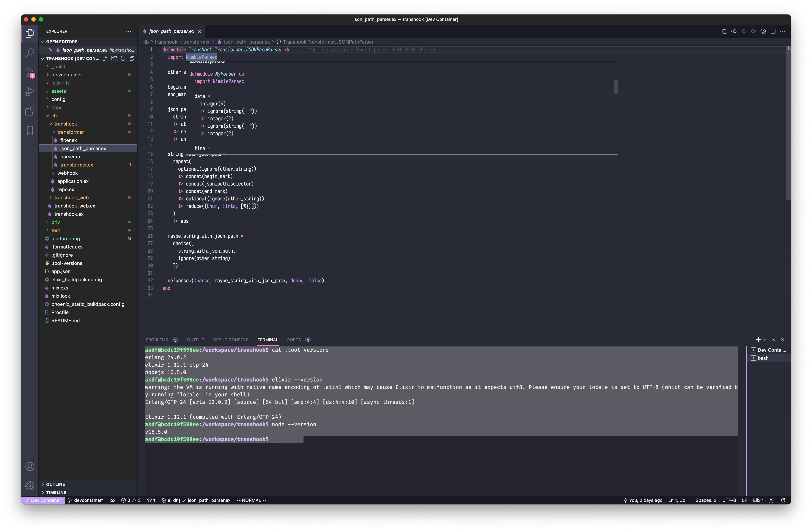Synchronize changes cloud icon in status bar
This screenshot has width=812, height=532.
112,500
